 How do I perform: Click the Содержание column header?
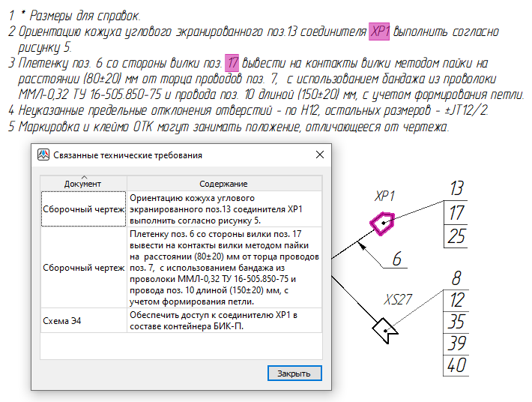(223, 184)
